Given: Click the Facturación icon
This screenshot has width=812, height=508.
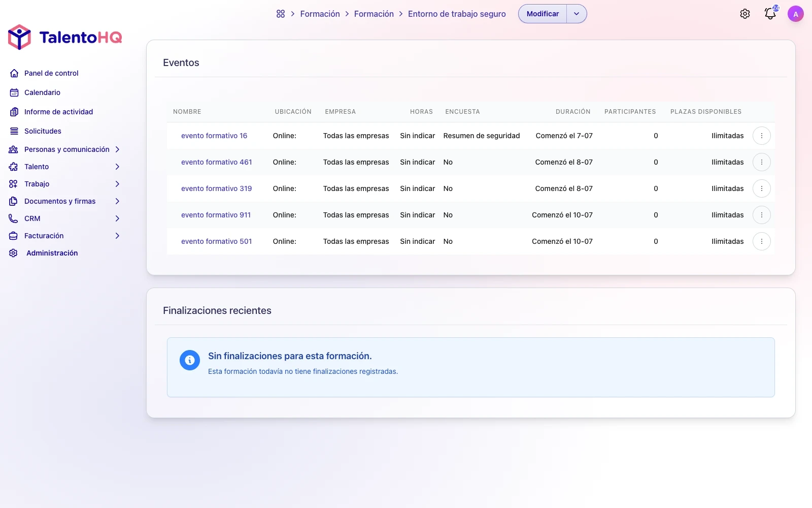Looking at the screenshot, I should pyautogui.click(x=14, y=236).
